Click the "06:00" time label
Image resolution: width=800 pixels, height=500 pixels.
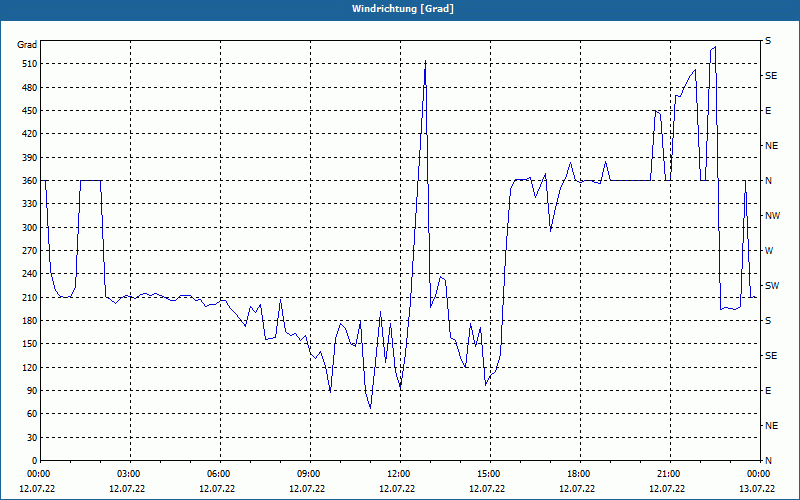click(217, 474)
